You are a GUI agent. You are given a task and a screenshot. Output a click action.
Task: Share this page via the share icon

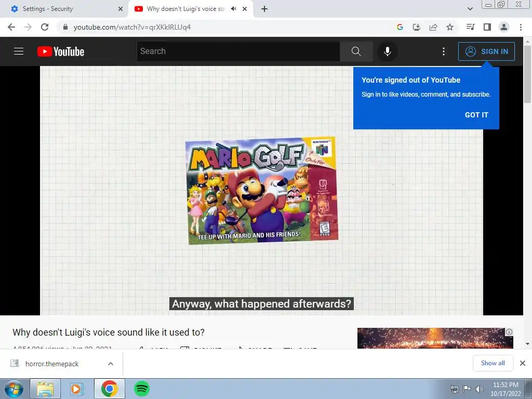(433, 27)
